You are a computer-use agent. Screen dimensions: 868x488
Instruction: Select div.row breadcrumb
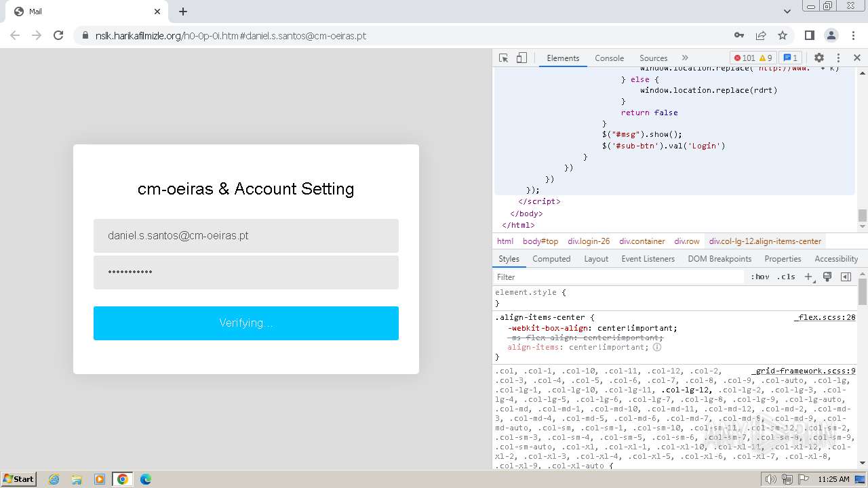click(687, 241)
